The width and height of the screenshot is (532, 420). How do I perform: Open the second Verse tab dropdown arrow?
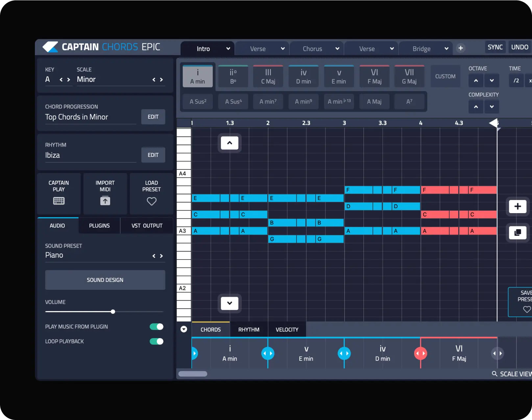[392, 49]
